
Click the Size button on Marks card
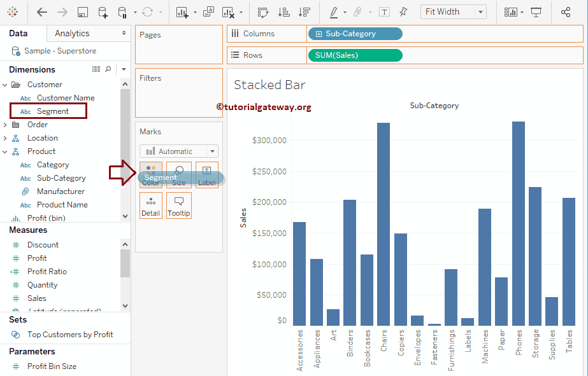coord(179,176)
